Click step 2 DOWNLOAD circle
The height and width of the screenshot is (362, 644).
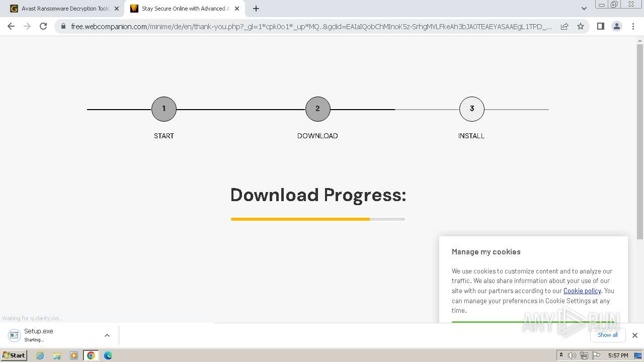coord(318,109)
